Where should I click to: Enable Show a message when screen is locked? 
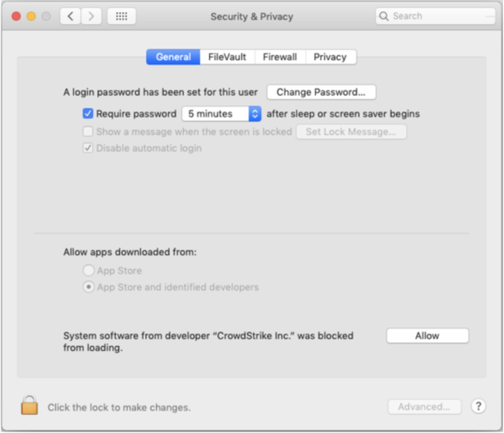point(88,132)
